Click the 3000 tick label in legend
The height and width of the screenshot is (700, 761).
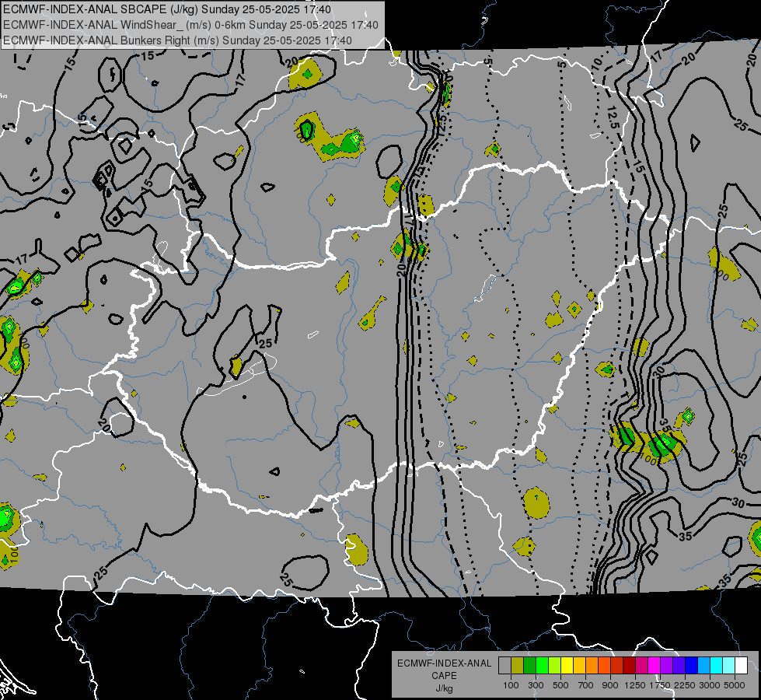click(710, 685)
